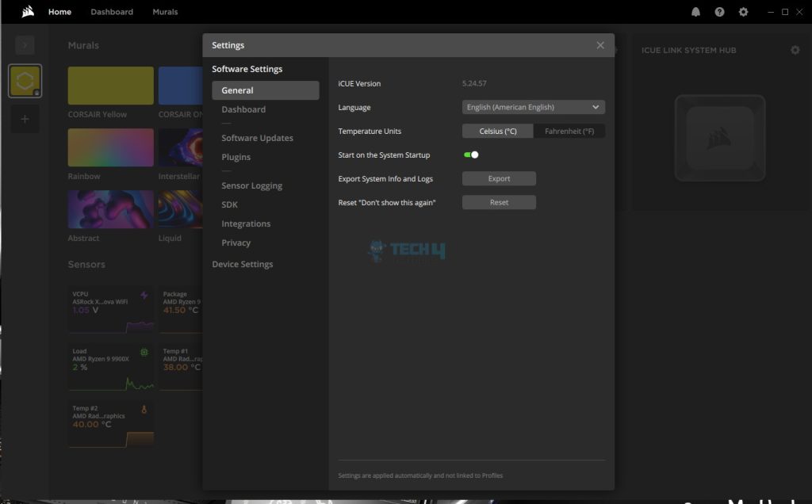Expand the left sidebar with arrow
Viewport: 812px width, 504px height.
point(25,45)
